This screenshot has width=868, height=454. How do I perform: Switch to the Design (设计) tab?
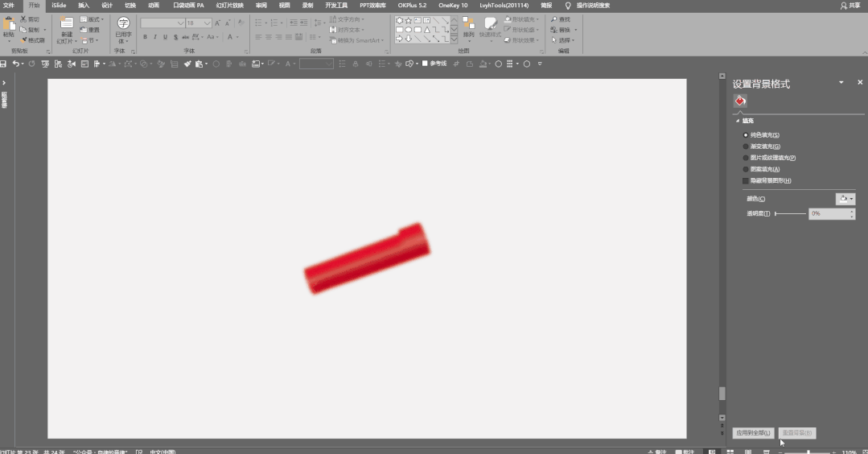tap(107, 5)
